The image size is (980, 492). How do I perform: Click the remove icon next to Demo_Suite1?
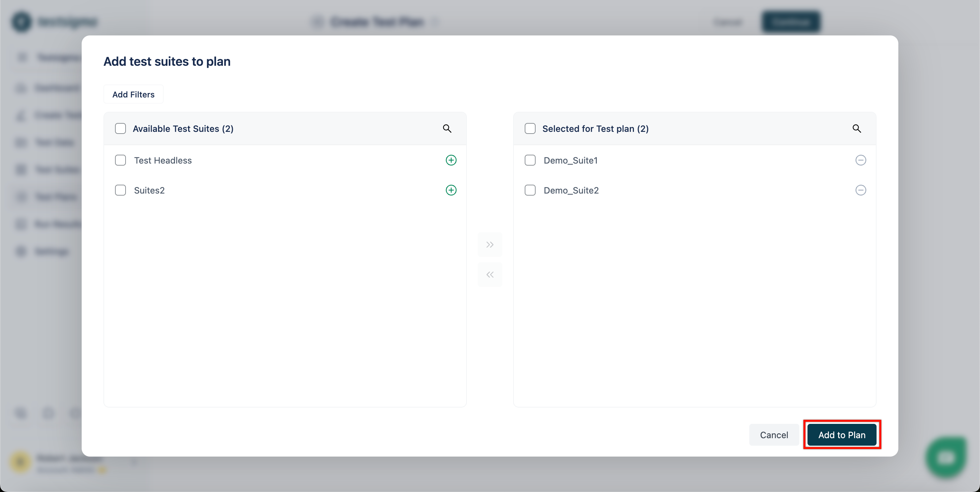[861, 160]
